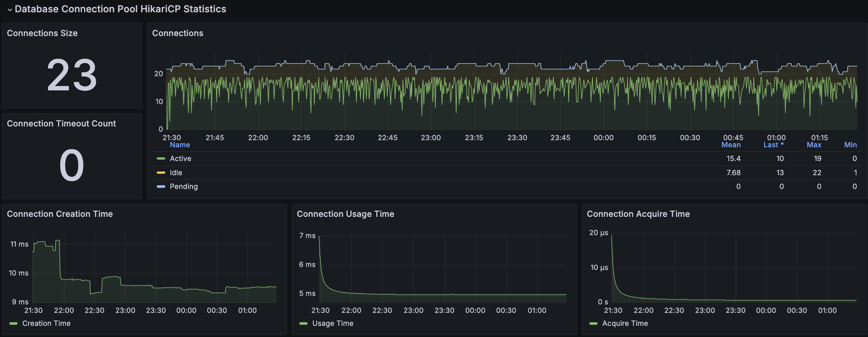Sort Connections legend by Name column
This screenshot has height=337, width=868.
click(x=180, y=145)
